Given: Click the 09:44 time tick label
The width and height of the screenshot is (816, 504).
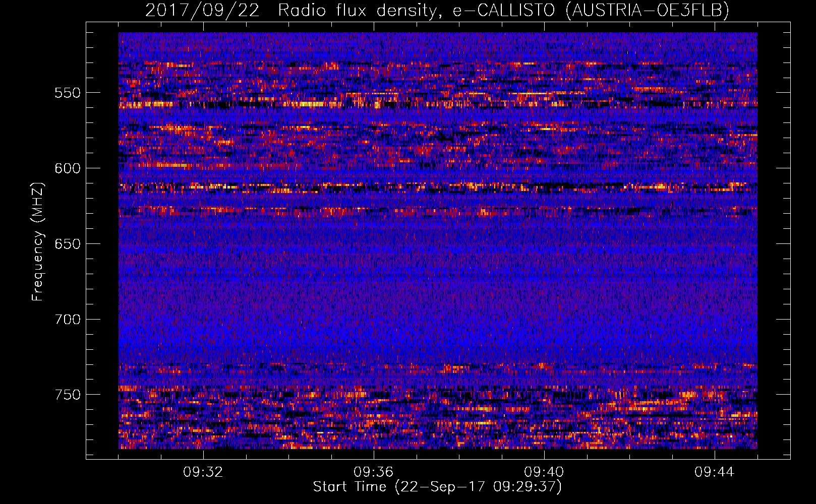Looking at the screenshot, I should pyautogui.click(x=714, y=472).
